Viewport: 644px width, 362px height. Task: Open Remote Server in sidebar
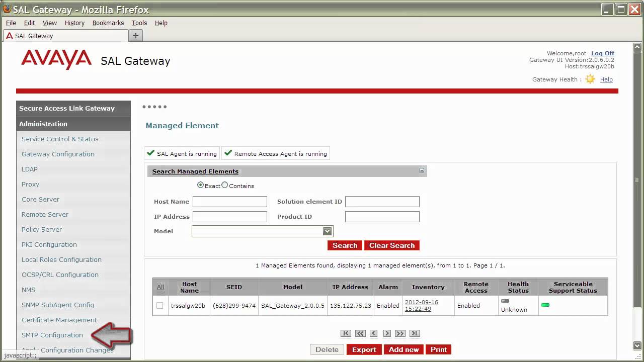(45, 214)
